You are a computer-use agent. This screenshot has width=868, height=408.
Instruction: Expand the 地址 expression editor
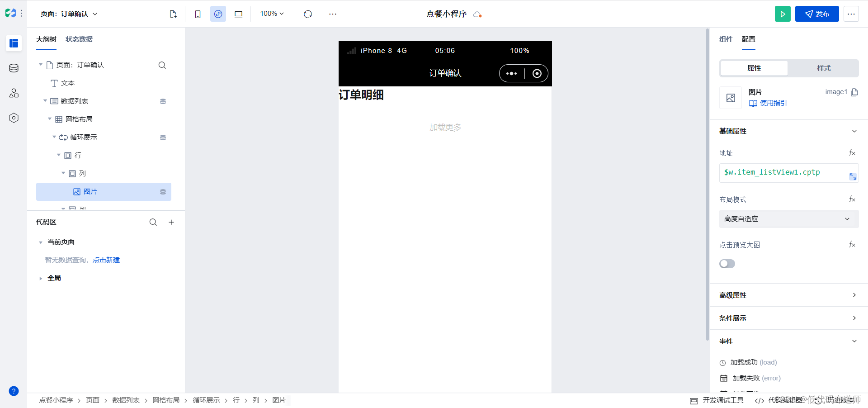coord(853,176)
